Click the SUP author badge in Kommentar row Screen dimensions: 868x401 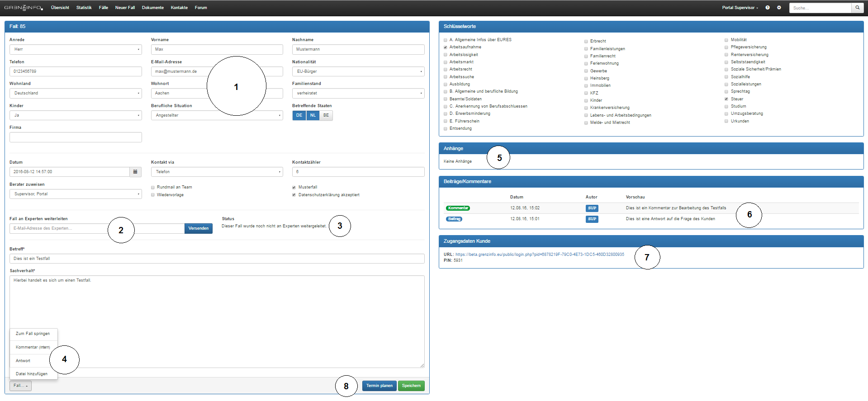click(x=592, y=208)
